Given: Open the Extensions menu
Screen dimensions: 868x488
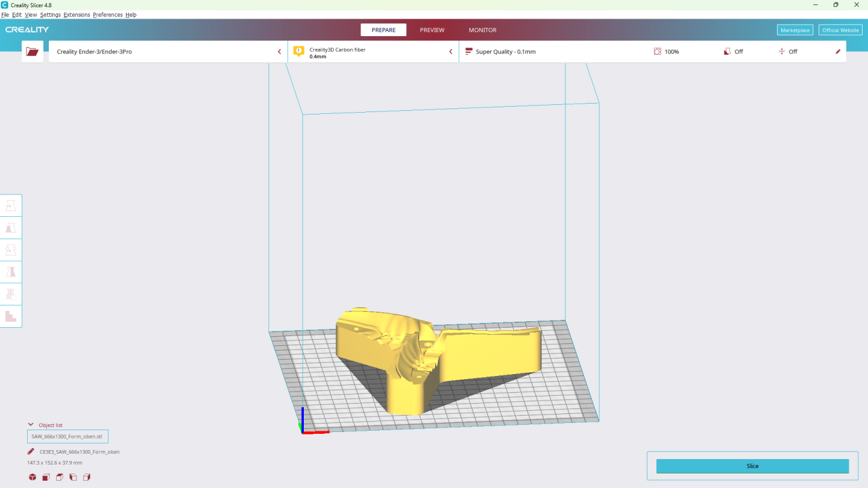Looking at the screenshot, I should [x=77, y=14].
